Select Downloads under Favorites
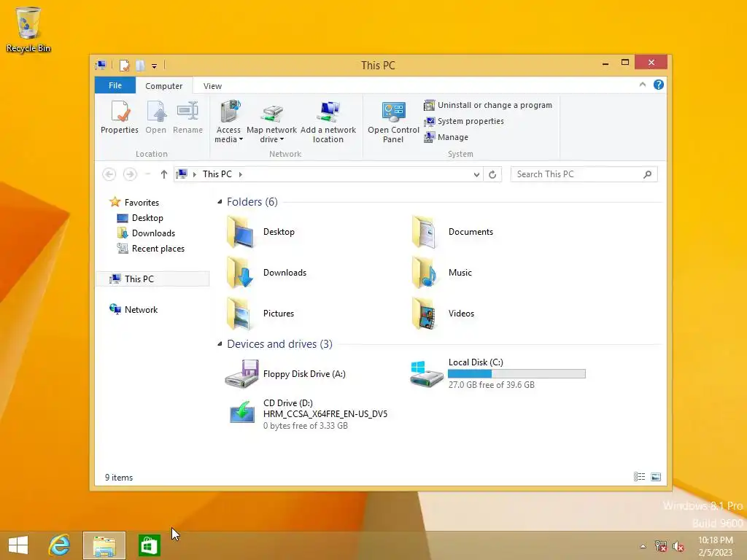This screenshot has height=560, width=747. click(146, 233)
